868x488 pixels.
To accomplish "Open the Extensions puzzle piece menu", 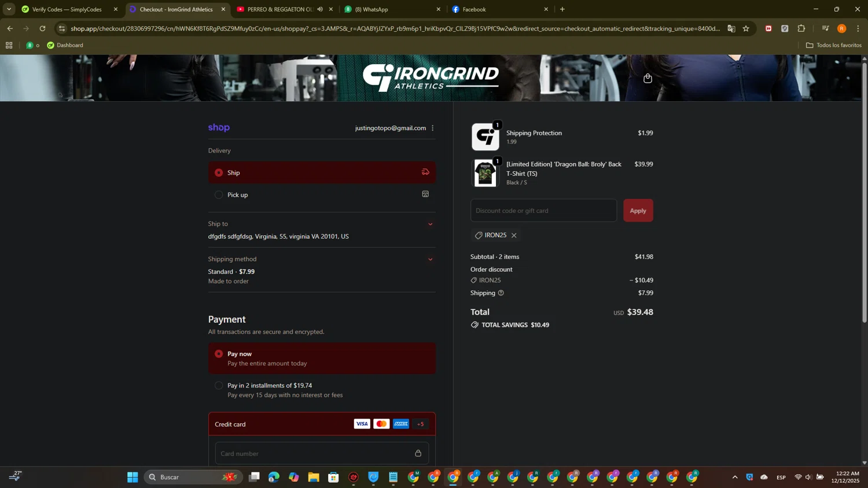I will tap(801, 28).
